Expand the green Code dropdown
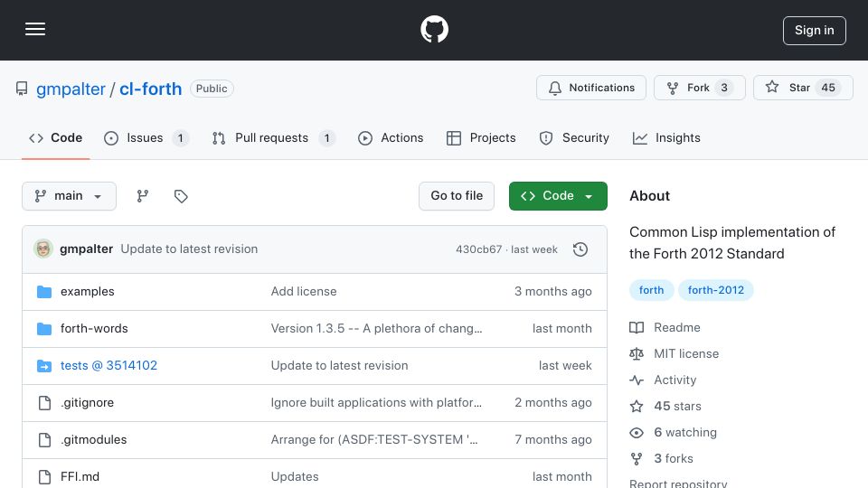This screenshot has width=868, height=488. tap(558, 196)
